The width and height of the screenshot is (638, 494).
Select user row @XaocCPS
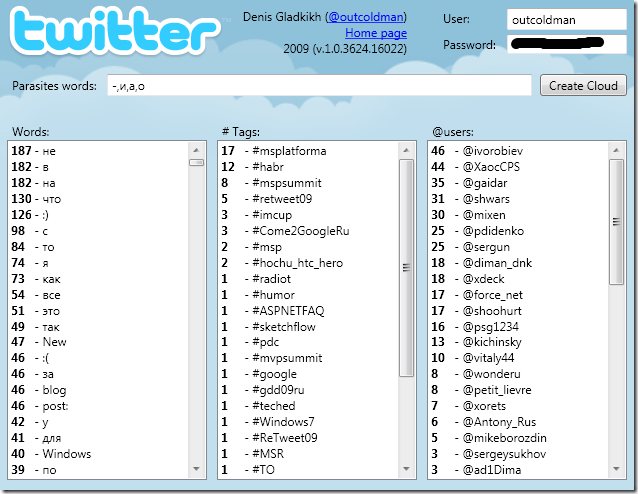coord(518,167)
